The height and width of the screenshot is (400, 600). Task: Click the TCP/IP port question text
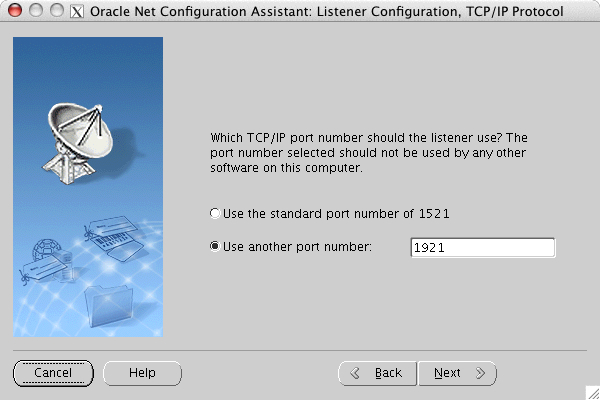pos(367,152)
